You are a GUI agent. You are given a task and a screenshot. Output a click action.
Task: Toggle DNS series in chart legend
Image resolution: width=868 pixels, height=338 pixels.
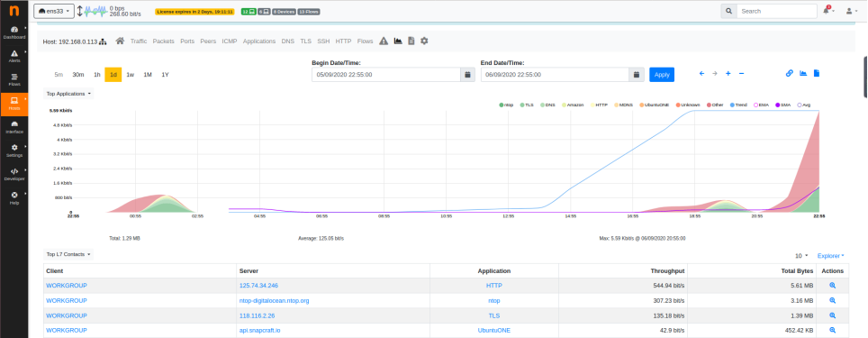(547, 105)
